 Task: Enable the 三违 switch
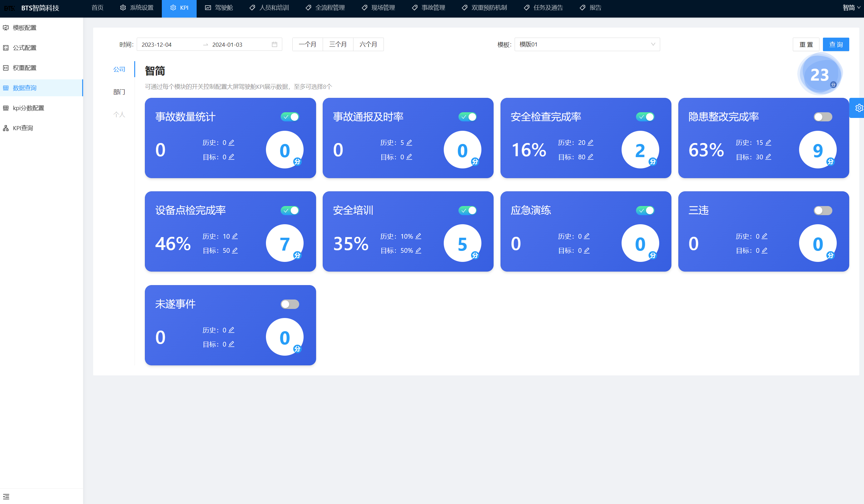[823, 210]
